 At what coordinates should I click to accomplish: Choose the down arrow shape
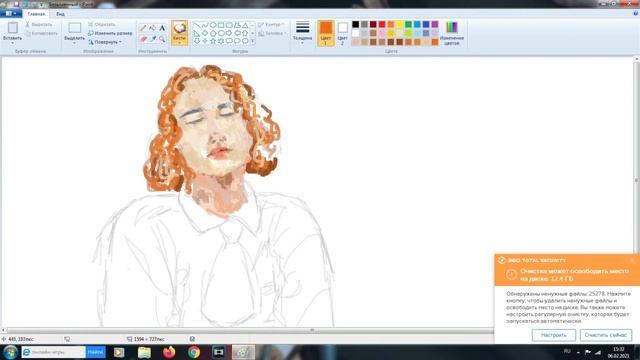(197, 41)
